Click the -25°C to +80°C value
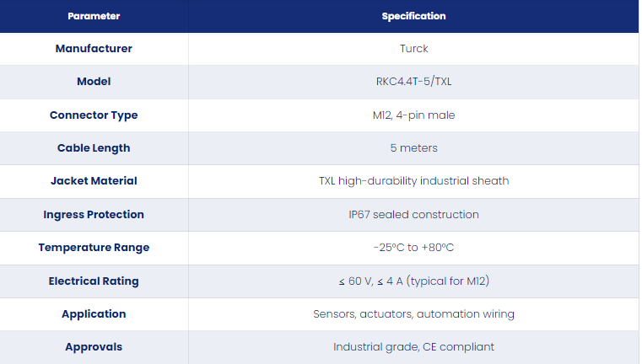This screenshot has height=364, width=642. [x=413, y=248]
